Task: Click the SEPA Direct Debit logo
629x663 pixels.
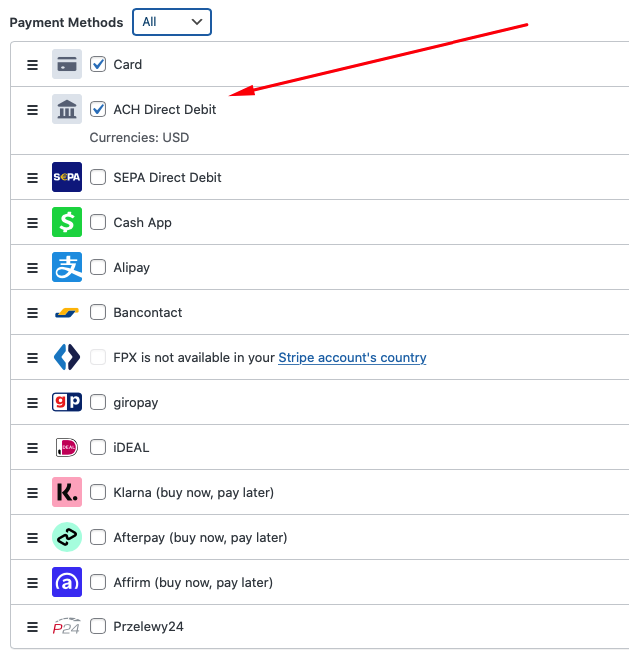Action: (67, 177)
